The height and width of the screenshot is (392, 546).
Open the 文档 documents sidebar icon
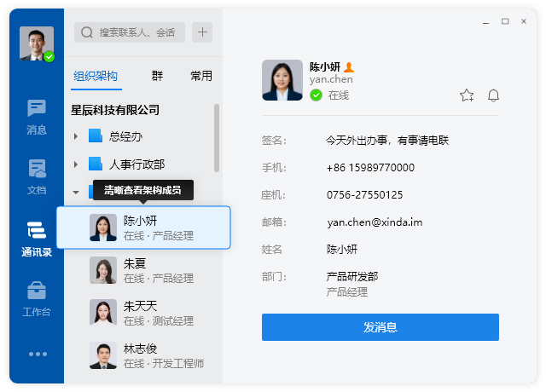click(37, 177)
